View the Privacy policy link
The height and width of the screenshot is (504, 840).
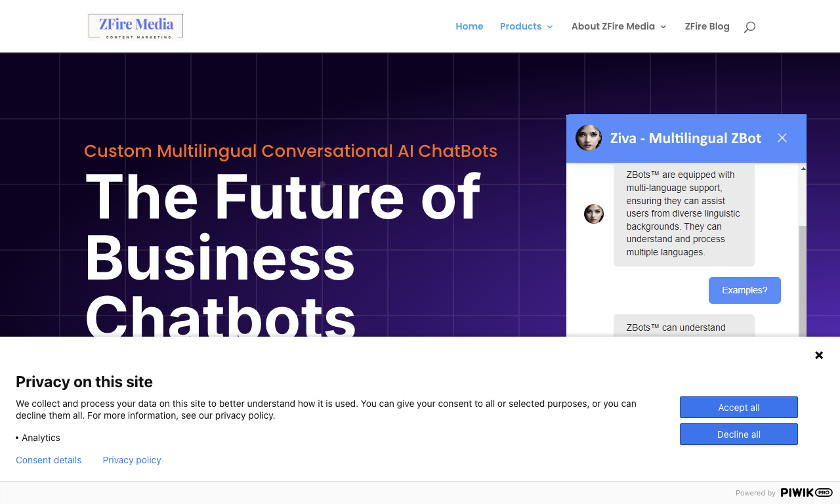(x=132, y=460)
